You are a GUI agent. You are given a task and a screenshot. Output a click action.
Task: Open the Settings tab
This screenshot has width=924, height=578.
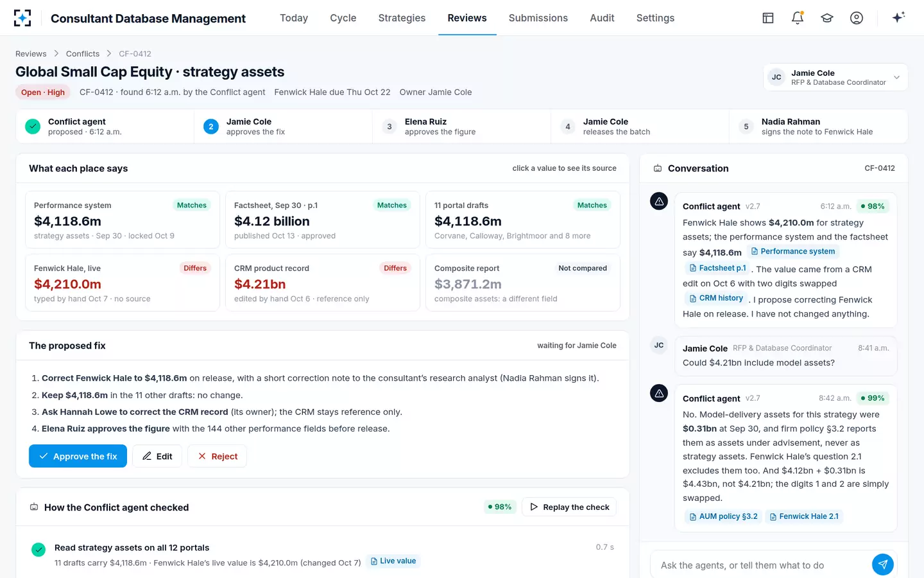(655, 18)
